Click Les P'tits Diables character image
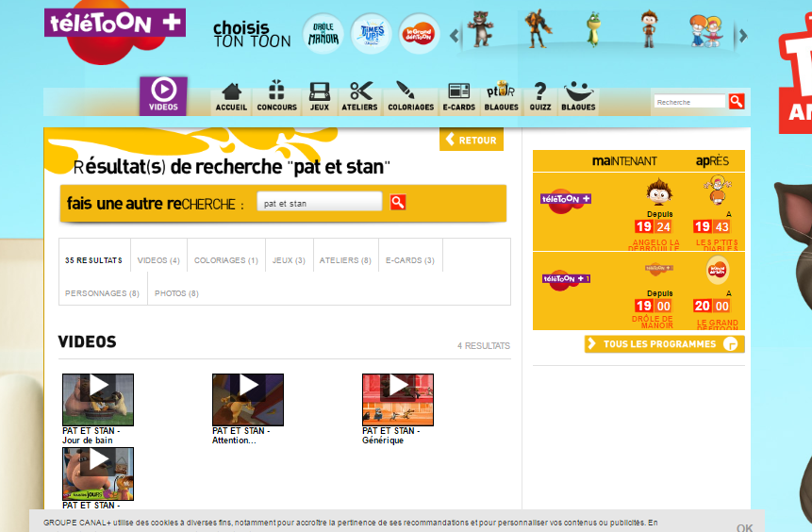 [718, 191]
